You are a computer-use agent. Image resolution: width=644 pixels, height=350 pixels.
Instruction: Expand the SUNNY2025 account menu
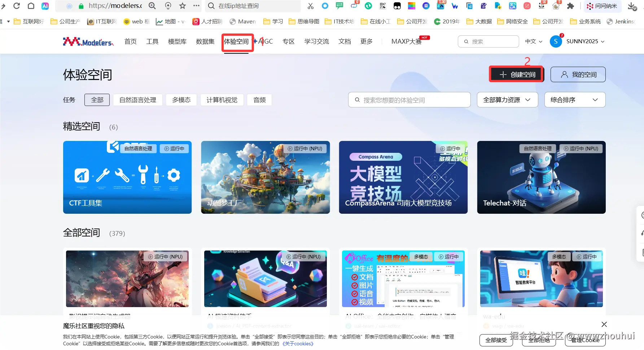[586, 41]
